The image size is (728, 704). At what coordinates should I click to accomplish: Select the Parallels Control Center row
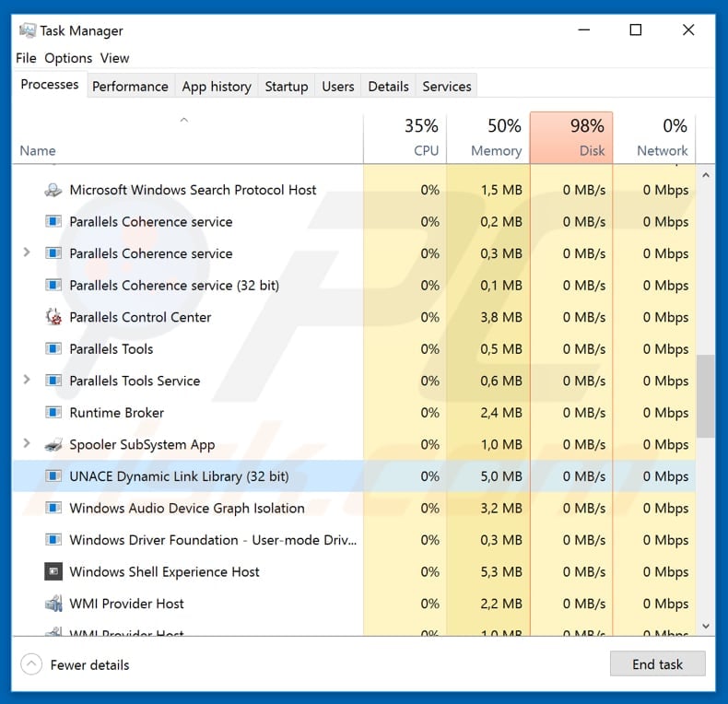pos(354,317)
